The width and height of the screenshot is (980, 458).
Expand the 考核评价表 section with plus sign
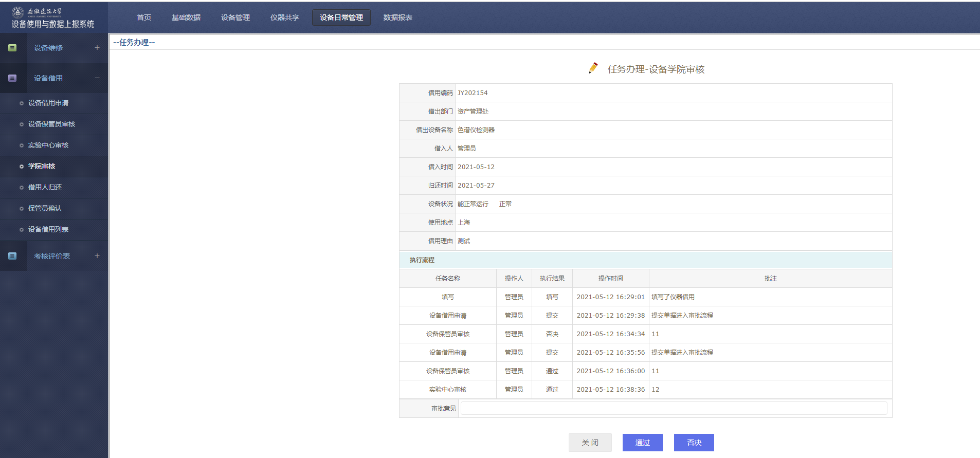(97, 256)
